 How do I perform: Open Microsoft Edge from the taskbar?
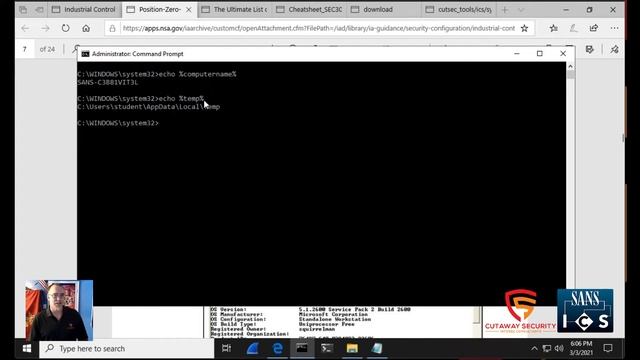click(x=278, y=348)
